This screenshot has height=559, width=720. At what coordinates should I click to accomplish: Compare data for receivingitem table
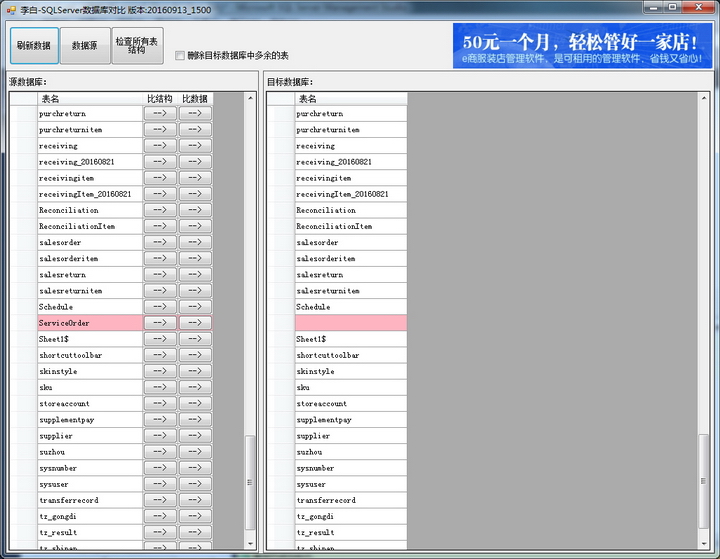click(x=195, y=178)
